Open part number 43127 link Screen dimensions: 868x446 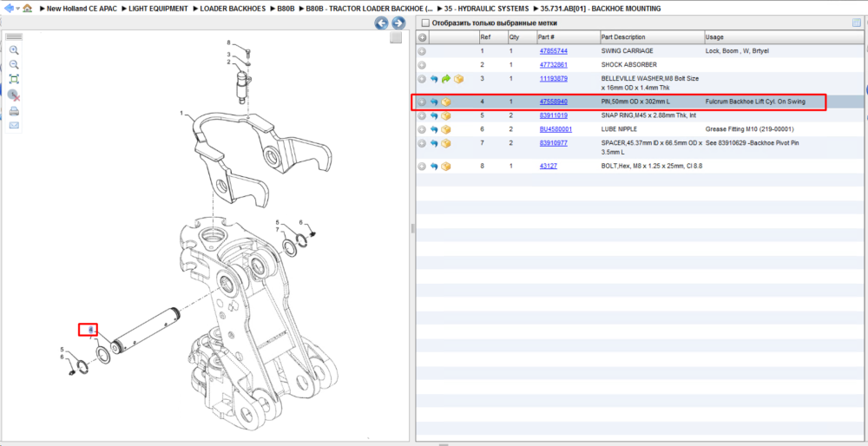(549, 166)
